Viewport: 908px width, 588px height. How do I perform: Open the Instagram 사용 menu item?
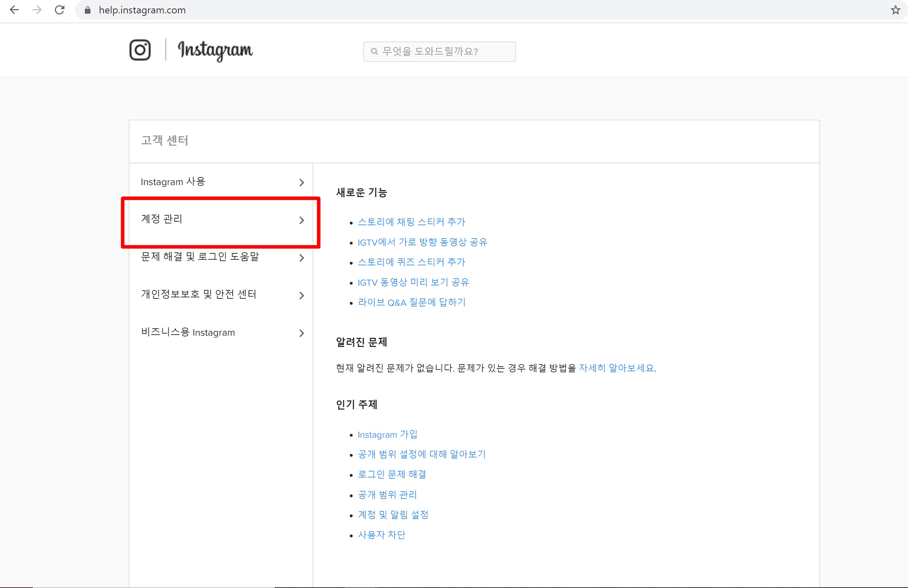[221, 182]
